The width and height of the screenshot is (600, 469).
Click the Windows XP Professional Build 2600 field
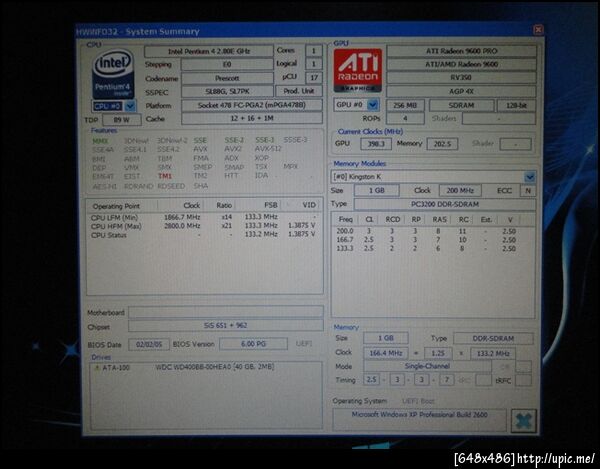tap(419, 420)
